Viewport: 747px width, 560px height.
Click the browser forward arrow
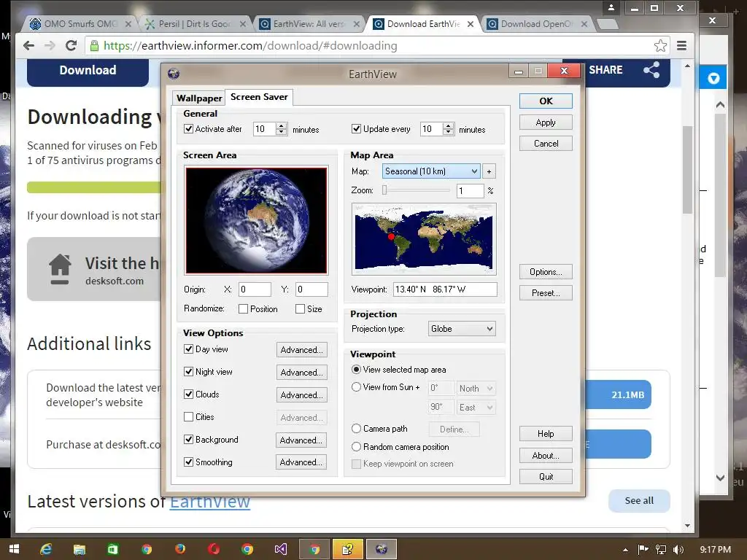50,46
